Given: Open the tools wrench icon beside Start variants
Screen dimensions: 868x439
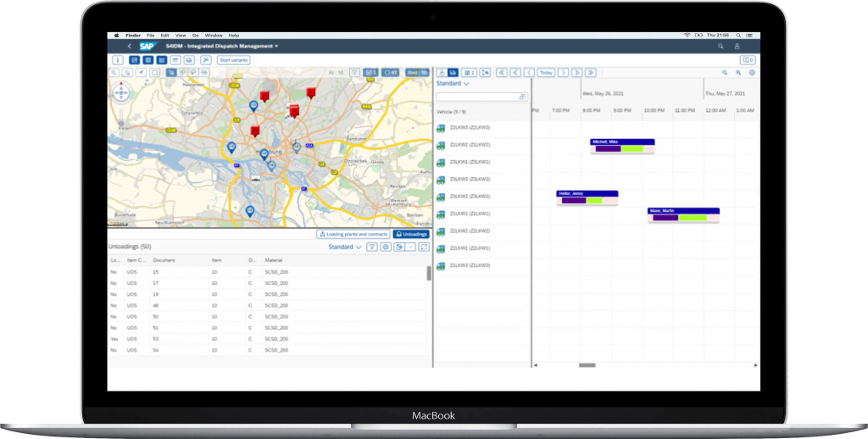Looking at the screenshot, I should (x=206, y=60).
